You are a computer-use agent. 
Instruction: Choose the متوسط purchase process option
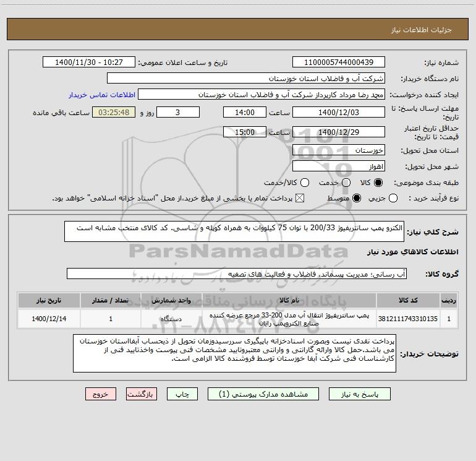(357, 198)
